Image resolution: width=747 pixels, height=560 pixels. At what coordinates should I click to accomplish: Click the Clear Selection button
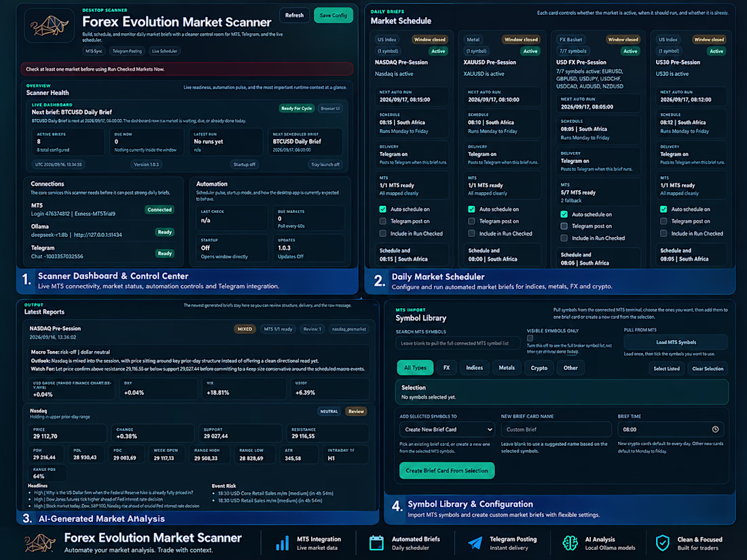708,369
